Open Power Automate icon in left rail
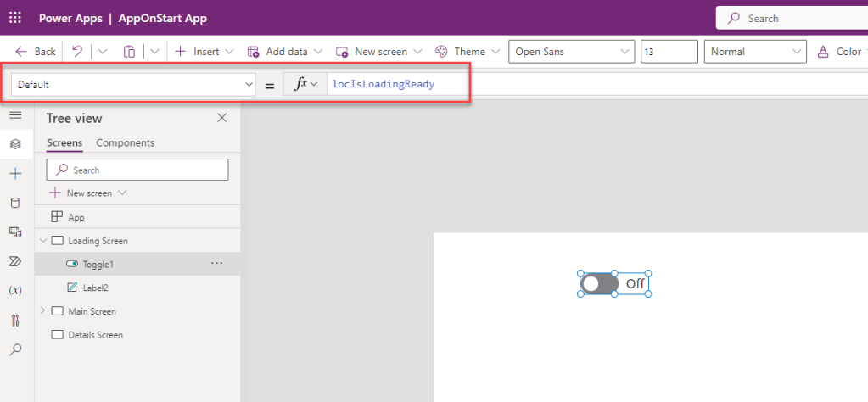This screenshot has width=868, height=402. pos(15,260)
